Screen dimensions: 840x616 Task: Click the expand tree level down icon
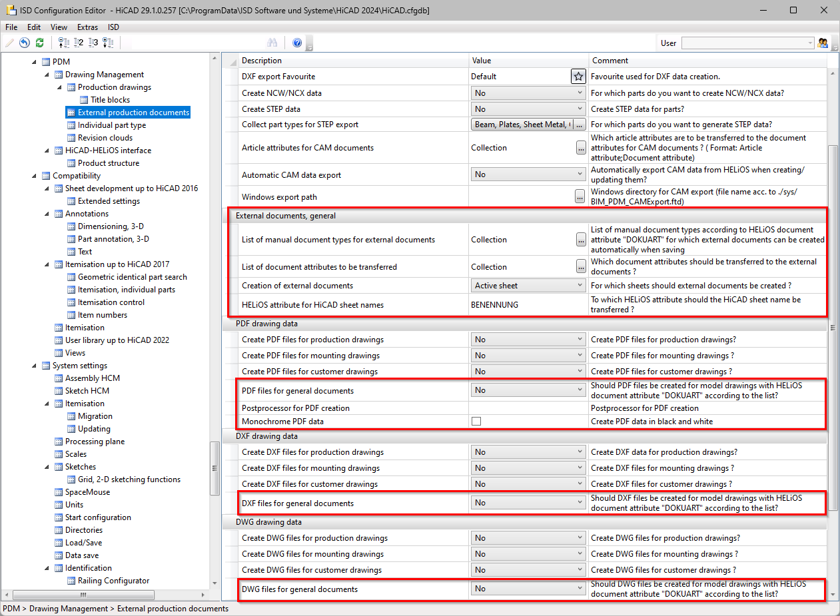click(108, 43)
